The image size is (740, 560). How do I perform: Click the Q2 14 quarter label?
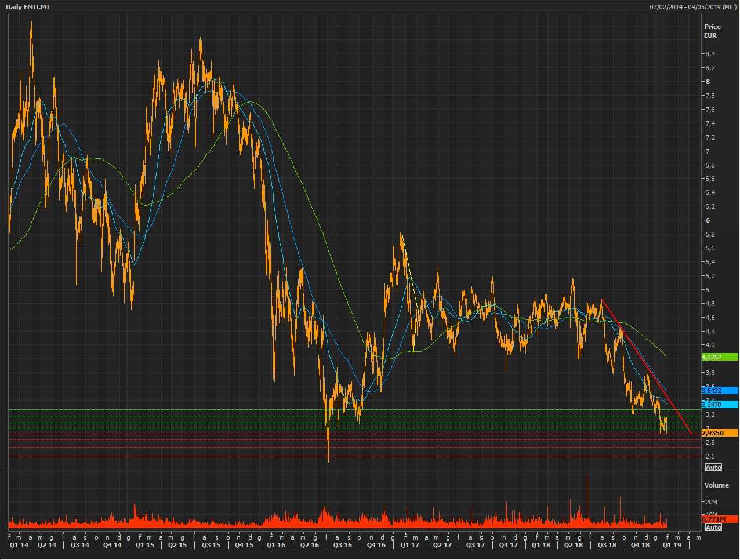coord(47,545)
